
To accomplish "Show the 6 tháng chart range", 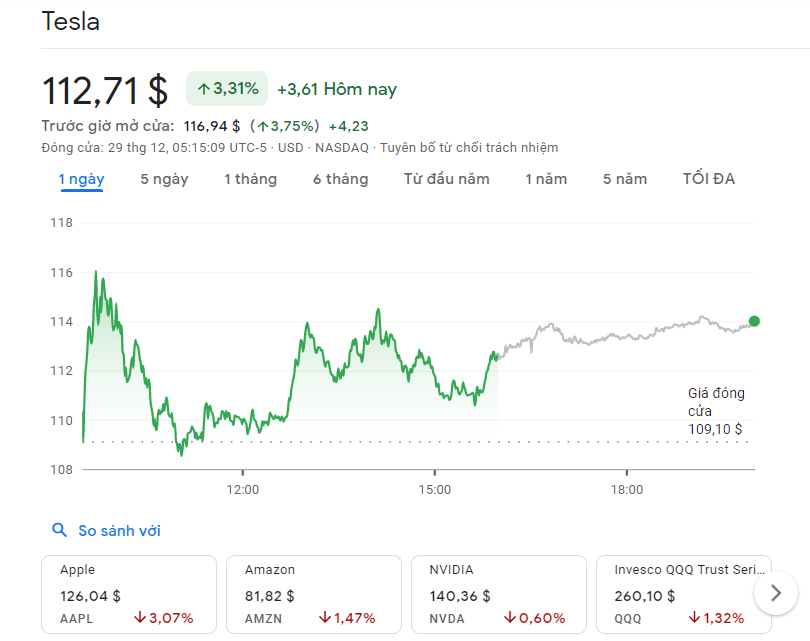I will (340, 179).
